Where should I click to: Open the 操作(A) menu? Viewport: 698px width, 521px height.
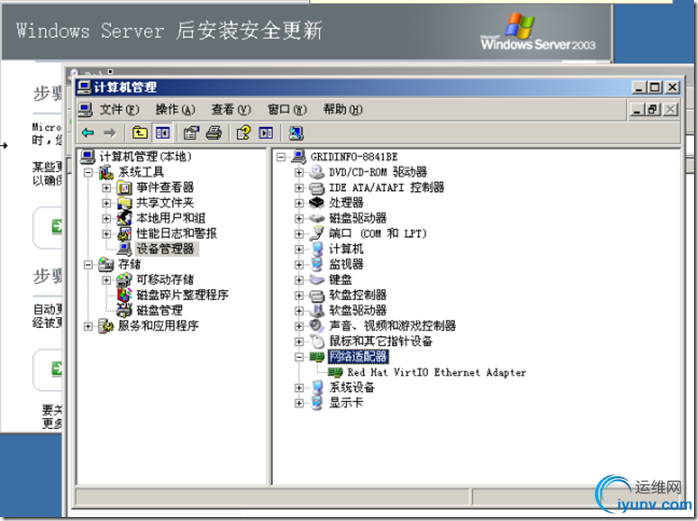pos(175,110)
